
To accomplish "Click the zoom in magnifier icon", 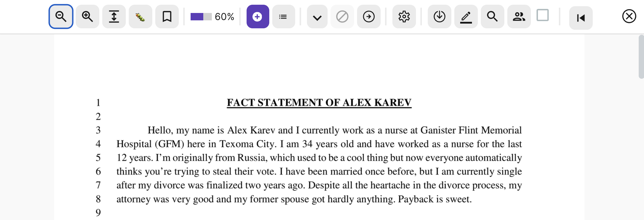I will (87, 17).
